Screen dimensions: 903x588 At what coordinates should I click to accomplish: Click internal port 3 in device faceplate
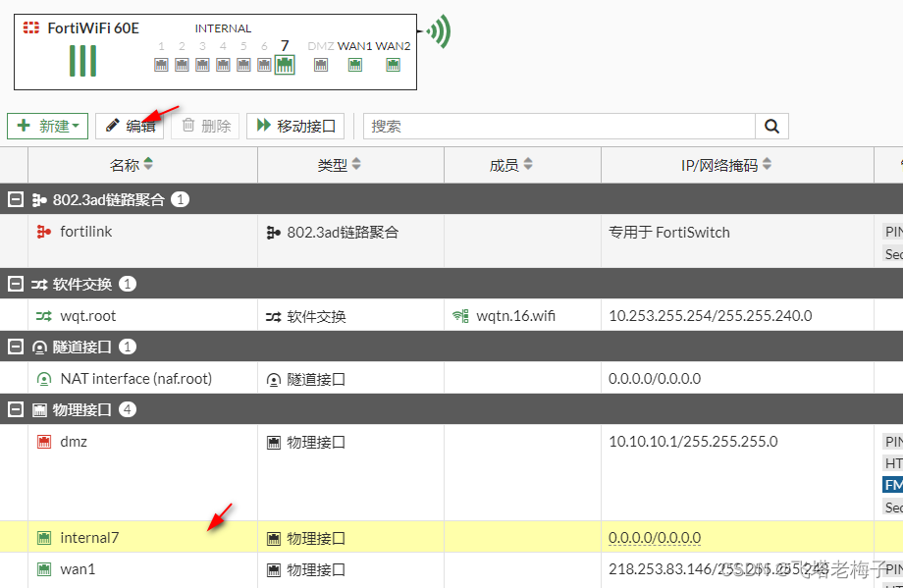click(203, 65)
